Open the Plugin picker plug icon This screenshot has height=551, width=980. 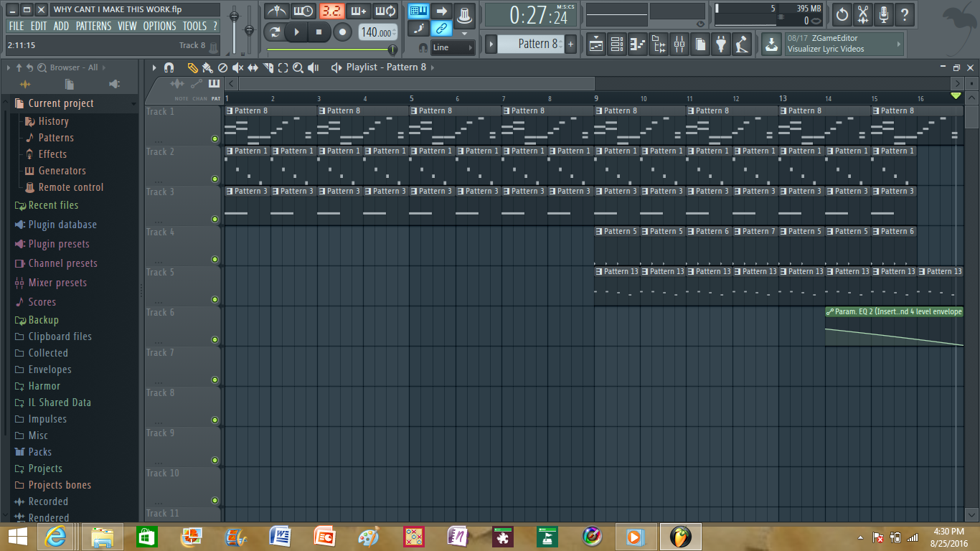(721, 44)
